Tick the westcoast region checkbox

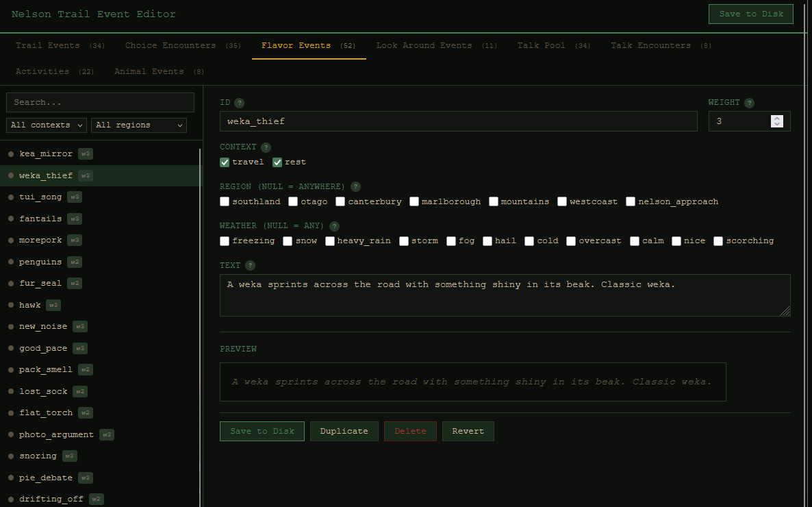coord(562,201)
